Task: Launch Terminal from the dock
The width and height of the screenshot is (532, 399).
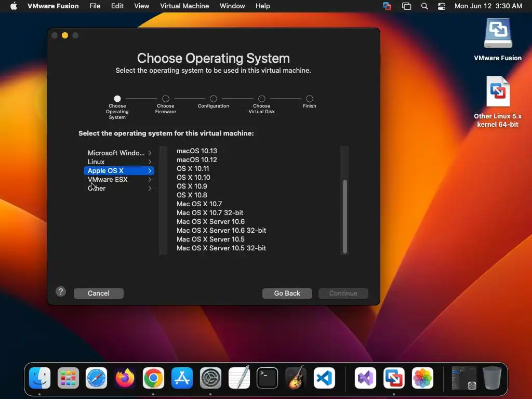Action: pyautogui.click(x=268, y=378)
